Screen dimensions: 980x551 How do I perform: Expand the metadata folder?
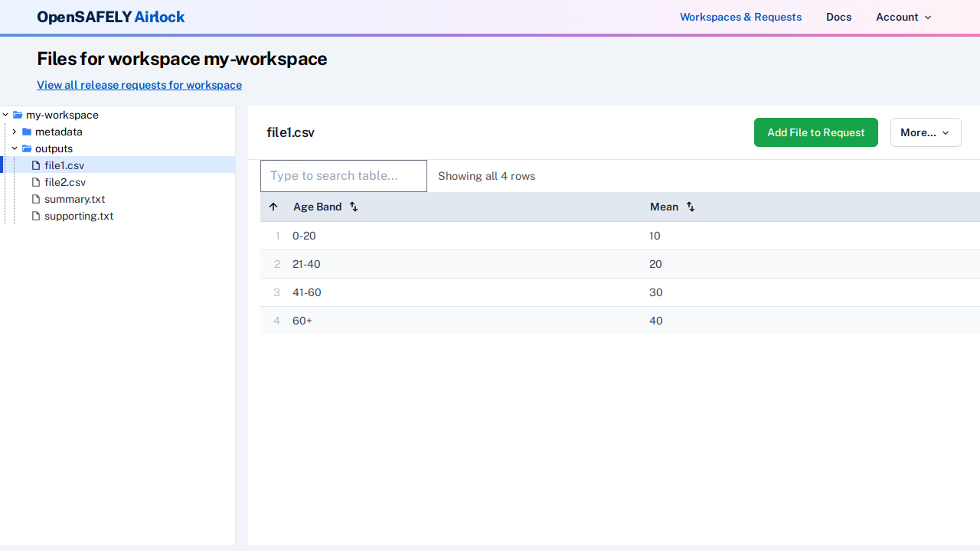point(14,132)
